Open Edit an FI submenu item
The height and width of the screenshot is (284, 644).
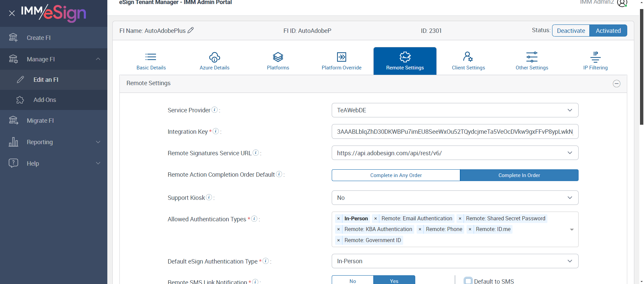pos(54,80)
